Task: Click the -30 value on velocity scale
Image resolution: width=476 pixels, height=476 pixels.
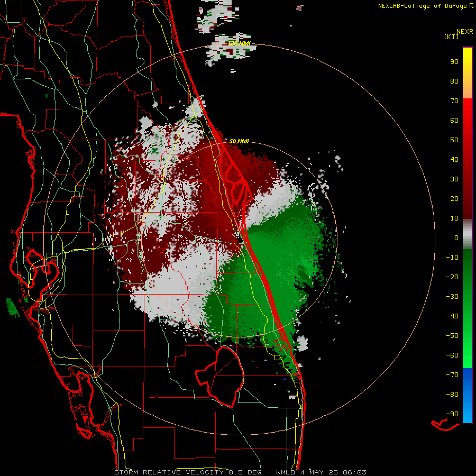Action: click(x=452, y=297)
